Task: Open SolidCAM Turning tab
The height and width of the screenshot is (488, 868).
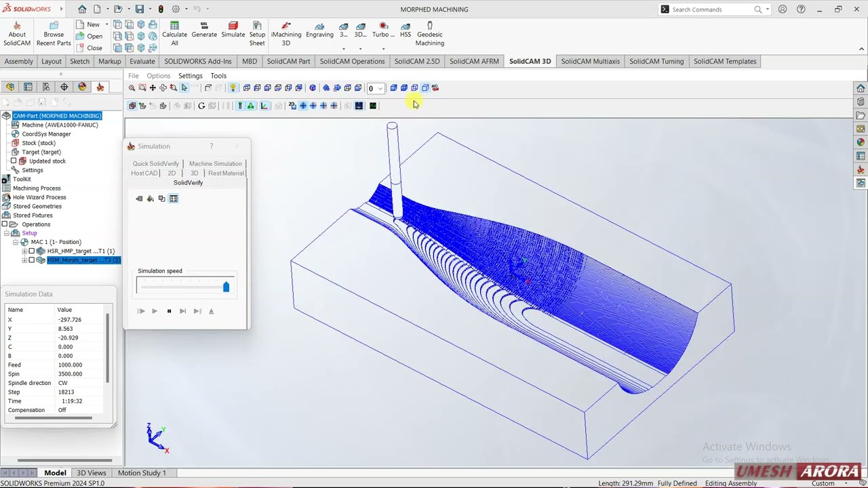Action: (656, 61)
